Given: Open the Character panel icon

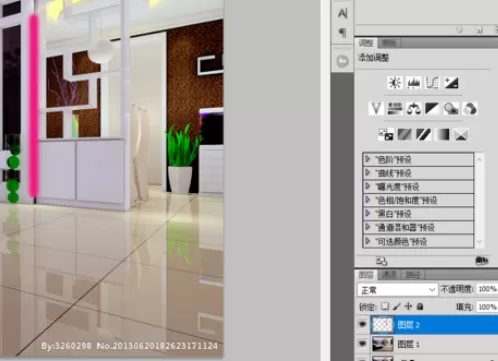Looking at the screenshot, I should tap(342, 13).
